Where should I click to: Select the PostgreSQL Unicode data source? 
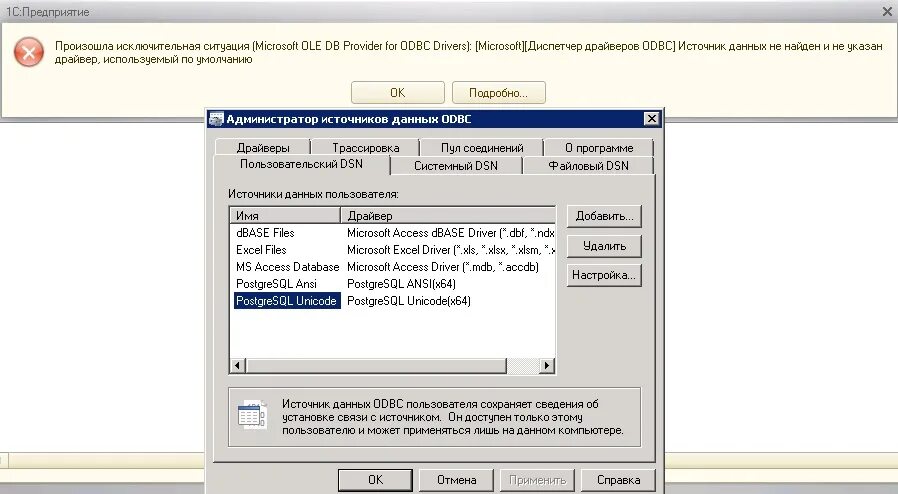click(287, 301)
